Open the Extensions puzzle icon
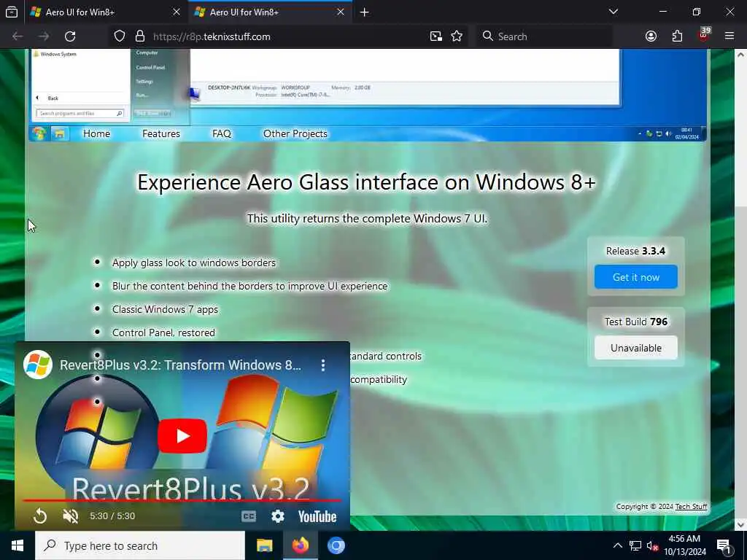Viewport: 747px width, 560px height. coord(677,36)
